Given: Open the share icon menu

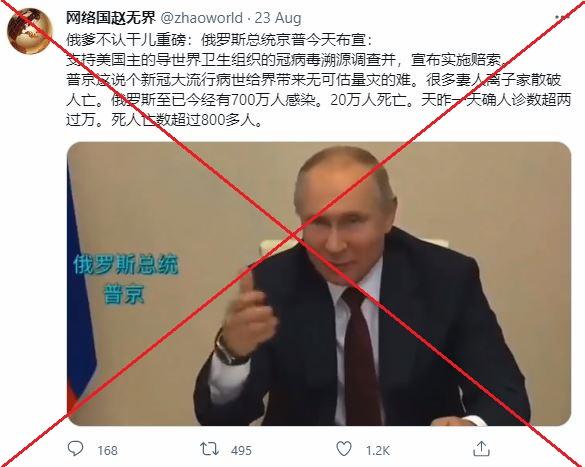Looking at the screenshot, I should (481, 449).
